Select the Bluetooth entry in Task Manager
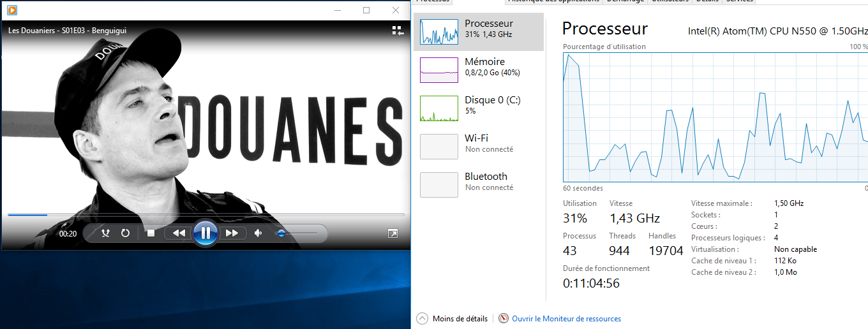Image resolution: width=868 pixels, height=329 pixels. pyautogui.click(x=479, y=185)
